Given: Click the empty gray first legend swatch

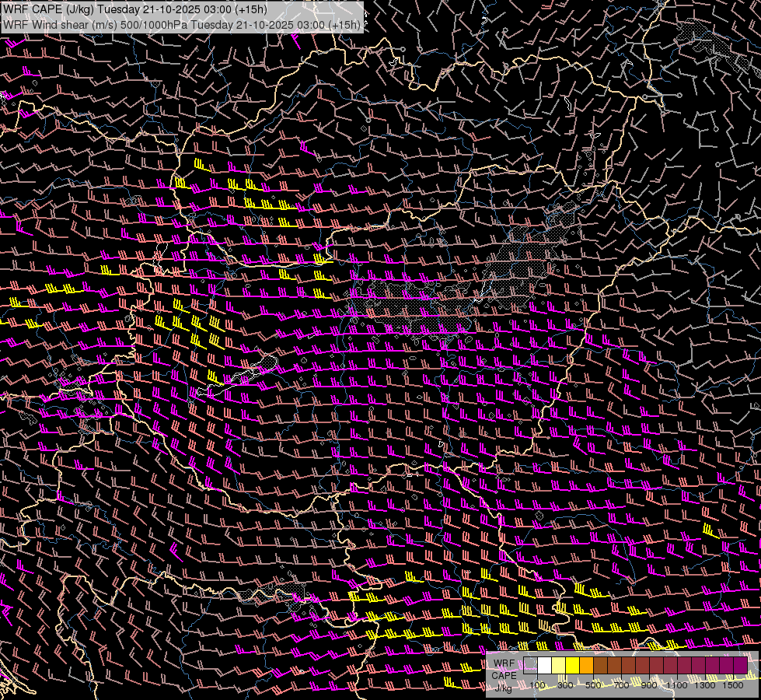Looking at the screenshot, I should (x=531, y=666).
